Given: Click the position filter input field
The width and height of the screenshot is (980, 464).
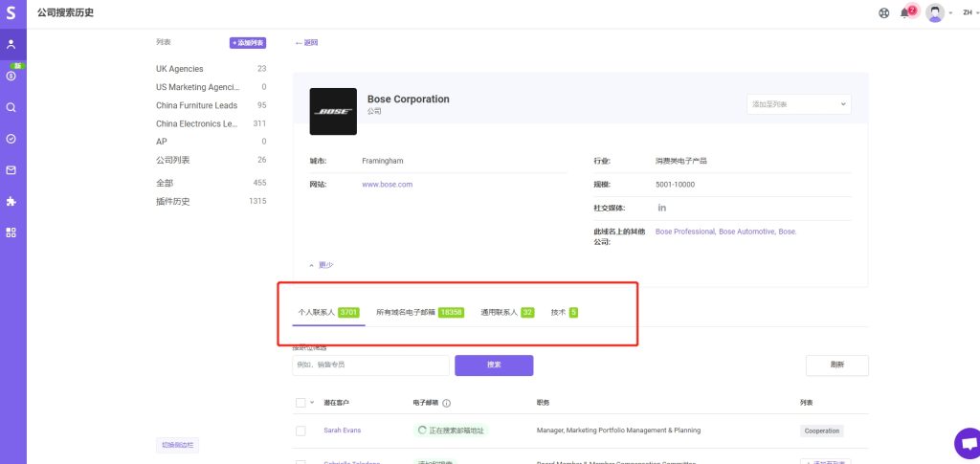Looking at the screenshot, I should tap(370, 365).
